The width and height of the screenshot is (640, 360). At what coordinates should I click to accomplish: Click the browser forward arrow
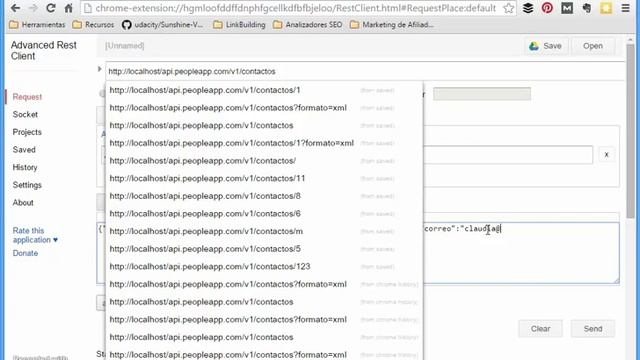tap(33, 8)
